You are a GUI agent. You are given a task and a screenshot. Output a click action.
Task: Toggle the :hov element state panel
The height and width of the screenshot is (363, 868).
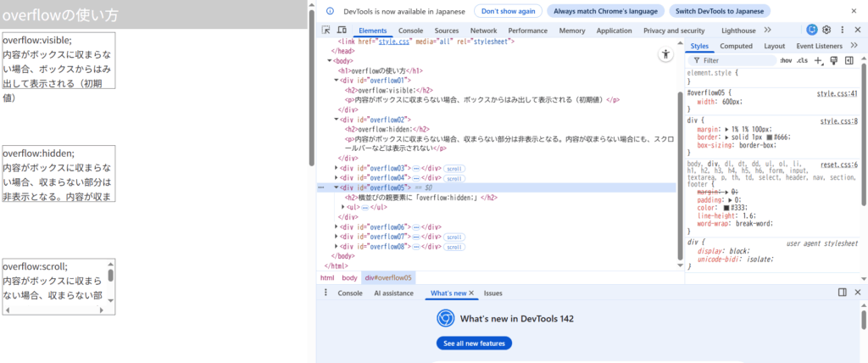786,61
